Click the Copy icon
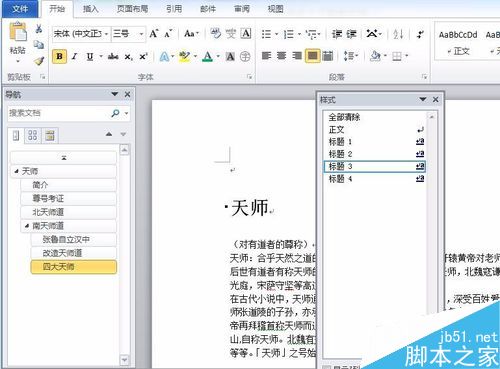500x369 pixels. pyautogui.click(x=39, y=45)
